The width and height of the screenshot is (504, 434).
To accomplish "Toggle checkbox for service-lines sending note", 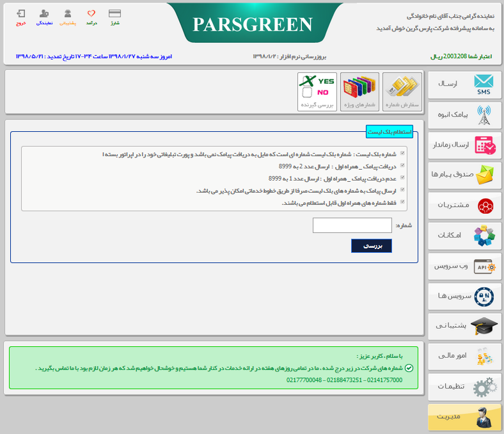I will click(x=402, y=190).
